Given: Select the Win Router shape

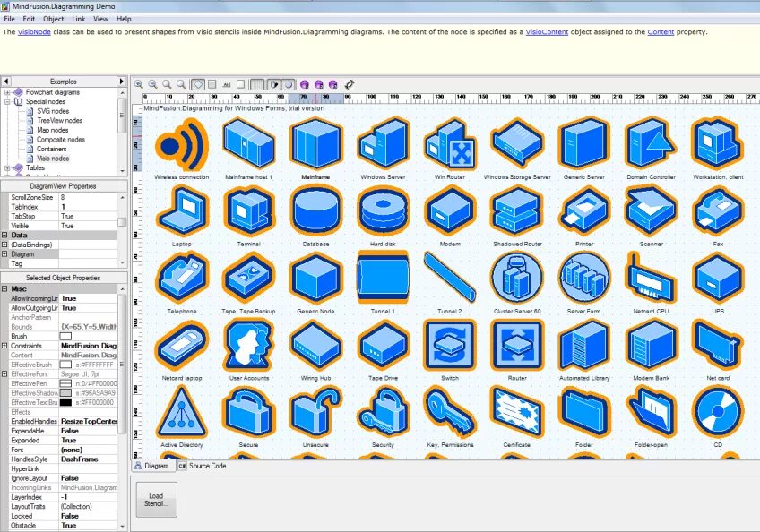Looking at the screenshot, I should coord(450,144).
